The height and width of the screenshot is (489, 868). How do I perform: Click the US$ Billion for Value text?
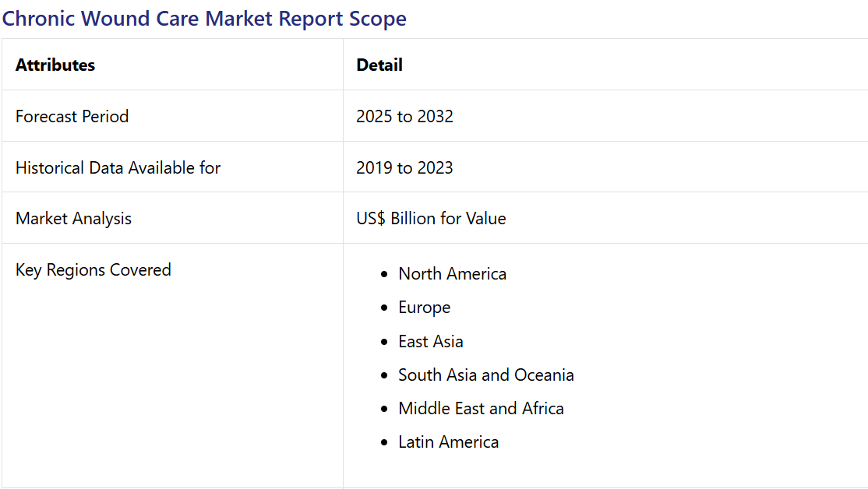click(431, 219)
